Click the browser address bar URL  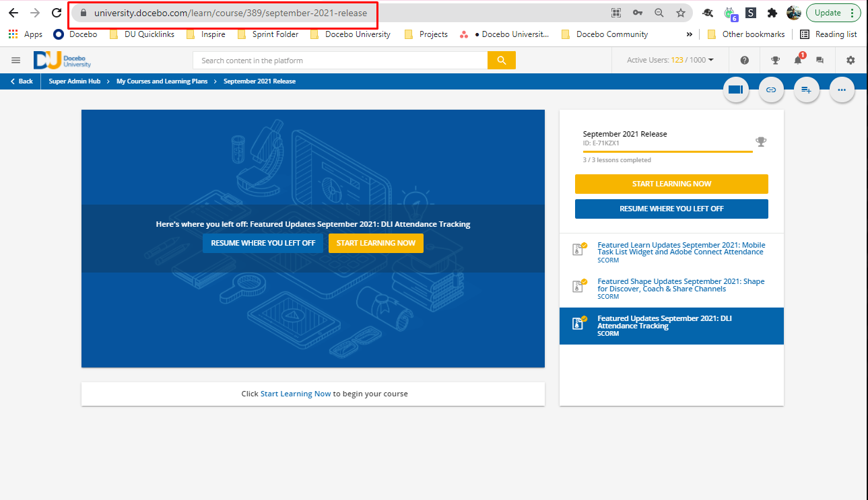[231, 13]
